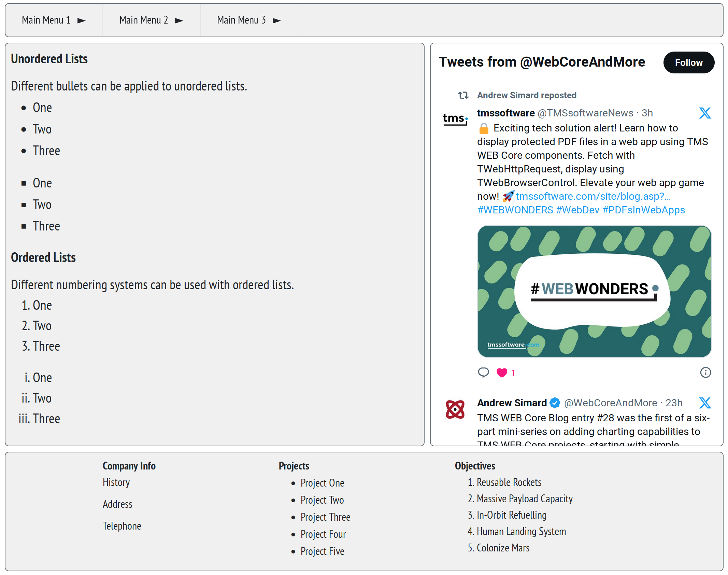Open tweet info circle icon
This screenshot has width=728, height=575.
705,373
